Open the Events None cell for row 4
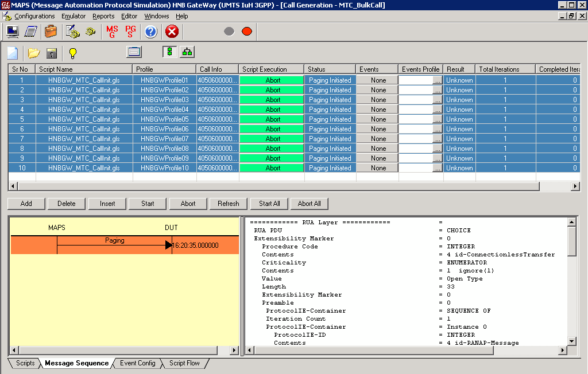This screenshot has width=588, height=374. coord(377,110)
